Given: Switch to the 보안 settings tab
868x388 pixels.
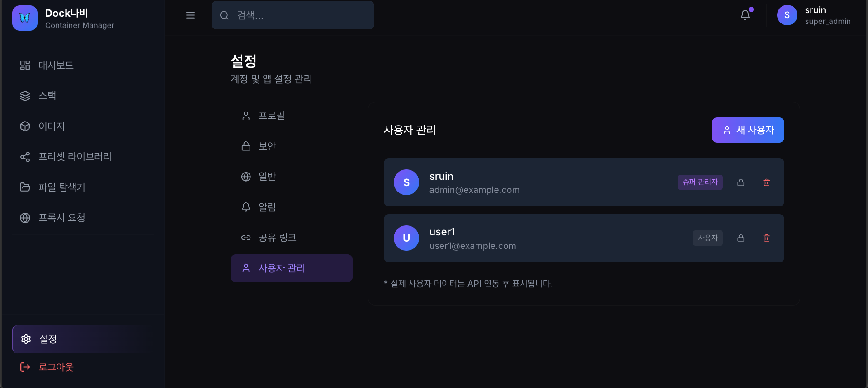Looking at the screenshot, I should pyautogui.click(x=267, y=145).
